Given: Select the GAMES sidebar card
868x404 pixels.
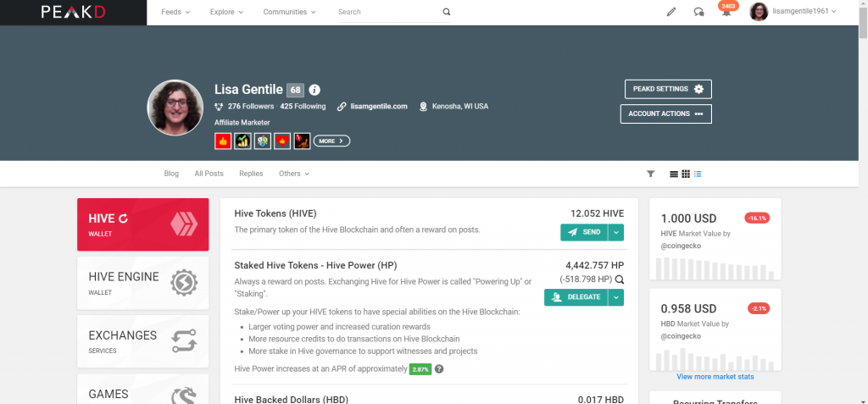Looking at the screenshot, I should pos(142,389).
